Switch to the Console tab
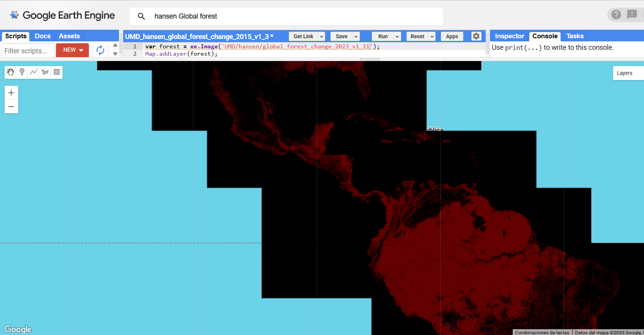Viewport: 644px width, 335px height. pyautogui.click(x=545, y=36)
